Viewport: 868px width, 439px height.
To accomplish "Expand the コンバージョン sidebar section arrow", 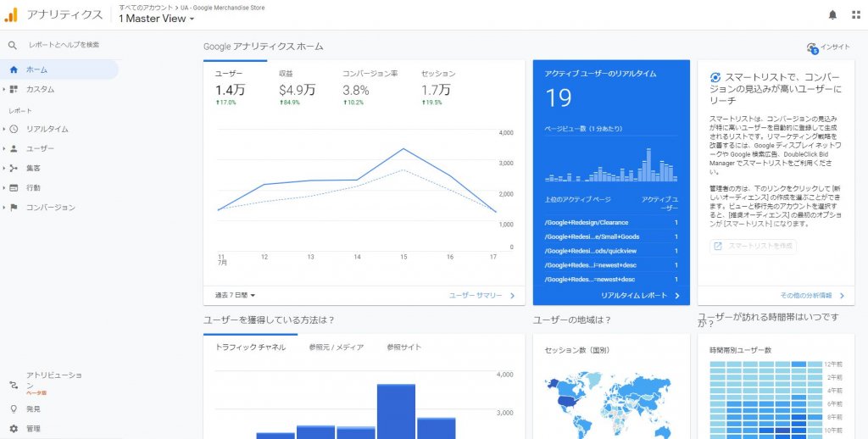I will pos(4,208).
